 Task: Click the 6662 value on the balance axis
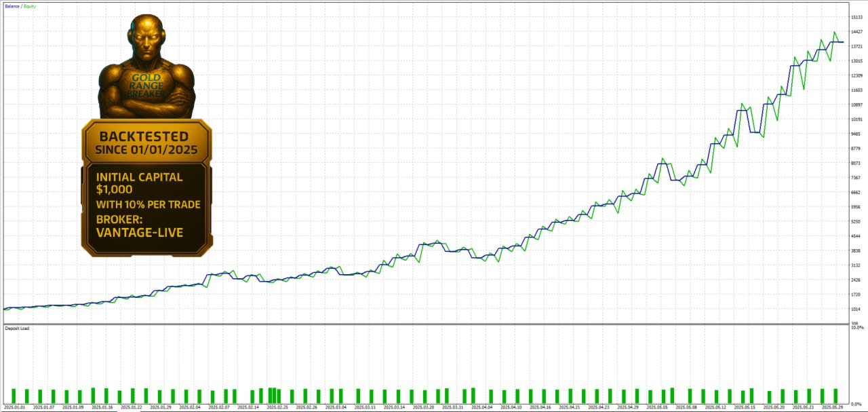[856, 193]
